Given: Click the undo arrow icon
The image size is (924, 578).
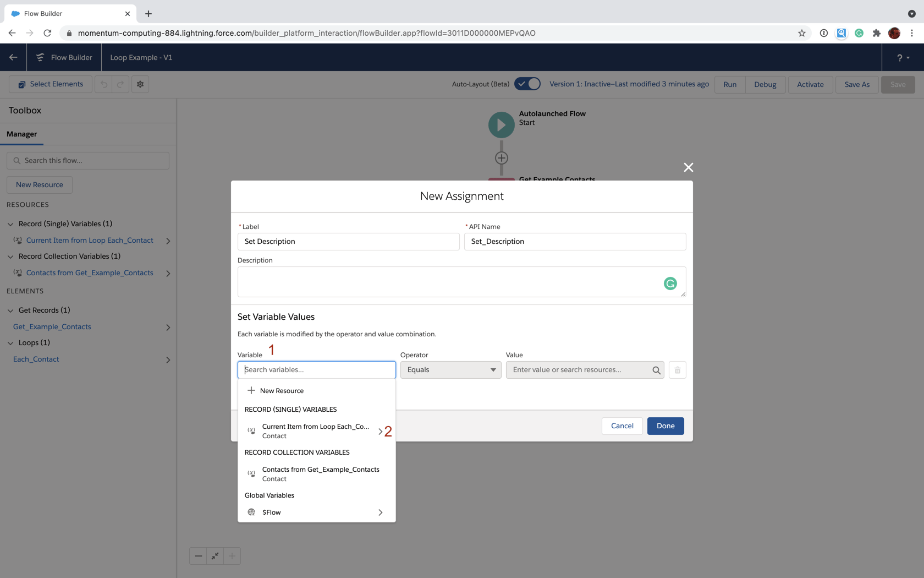Looking at the screenshot, I should [x=104, y=84].
